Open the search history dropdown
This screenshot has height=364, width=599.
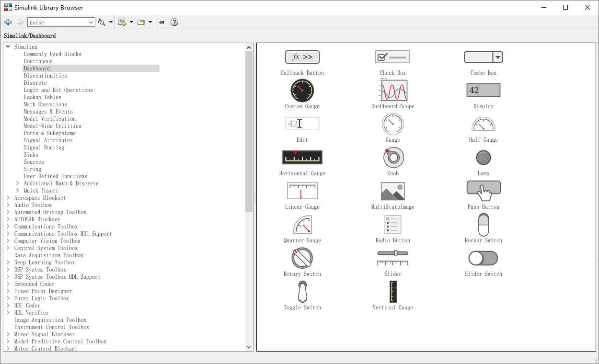(90, 22)
